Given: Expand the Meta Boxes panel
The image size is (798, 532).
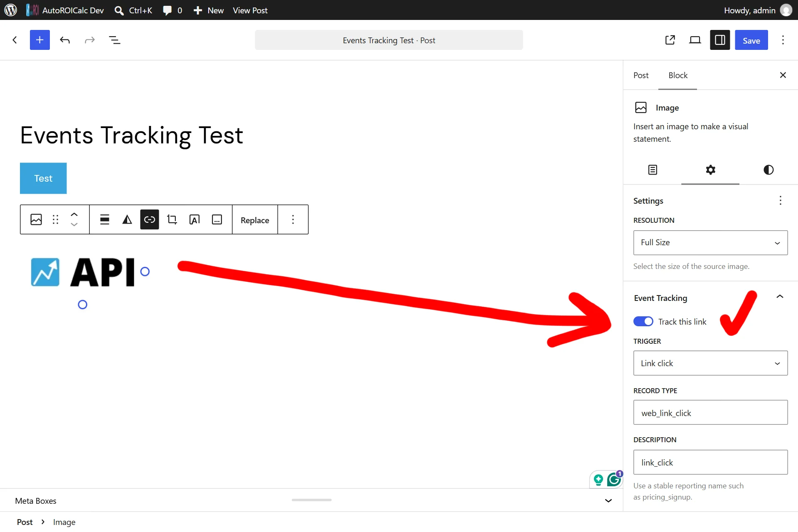Looking at the screenshot, I should [608, 500].
